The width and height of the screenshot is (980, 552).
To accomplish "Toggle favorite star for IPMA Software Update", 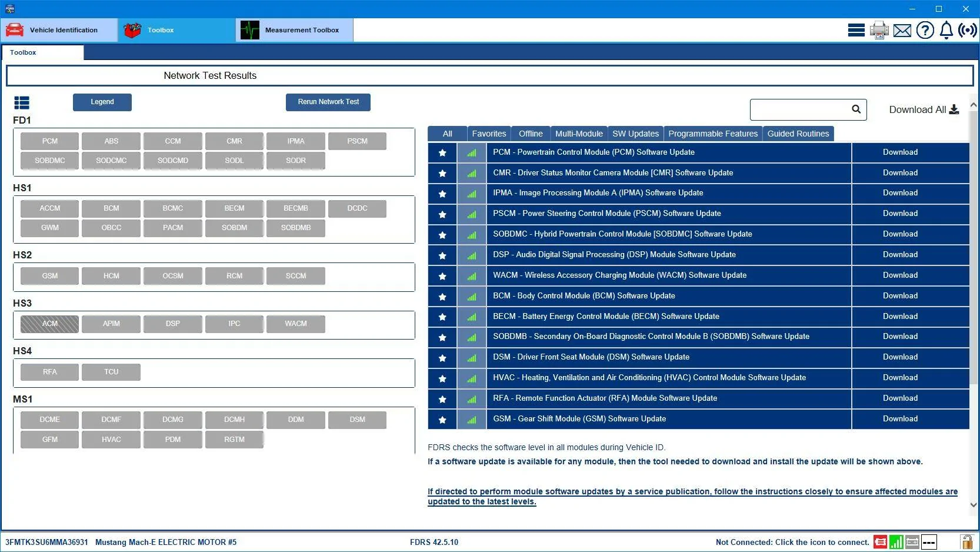I will tap(442, 194).
